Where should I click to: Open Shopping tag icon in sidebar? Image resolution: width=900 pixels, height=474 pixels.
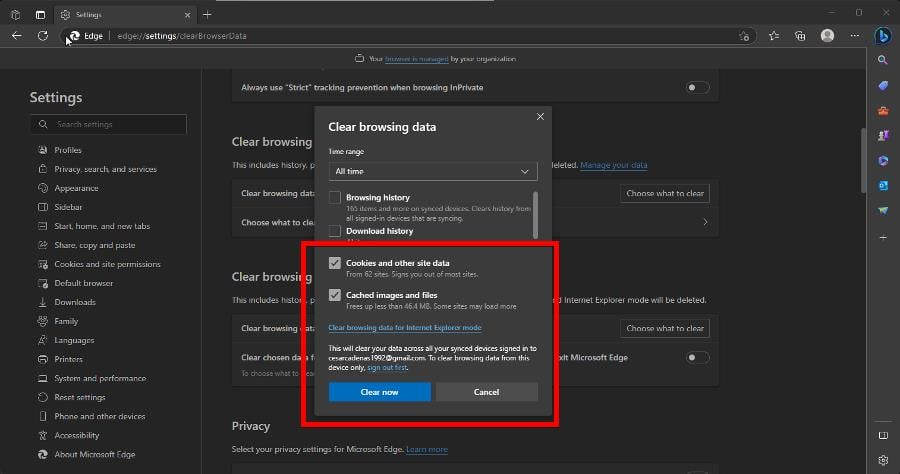click(x=883, y=86)
